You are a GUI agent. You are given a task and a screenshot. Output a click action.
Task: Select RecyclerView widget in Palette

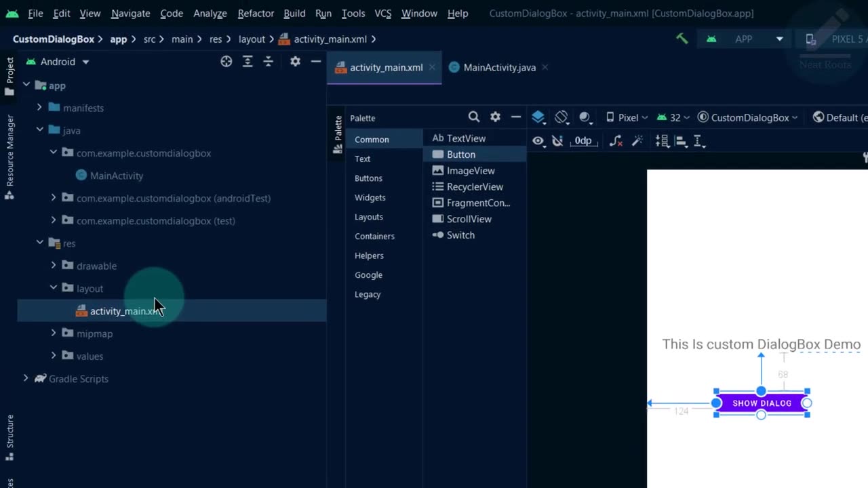(x=475, y=187)
